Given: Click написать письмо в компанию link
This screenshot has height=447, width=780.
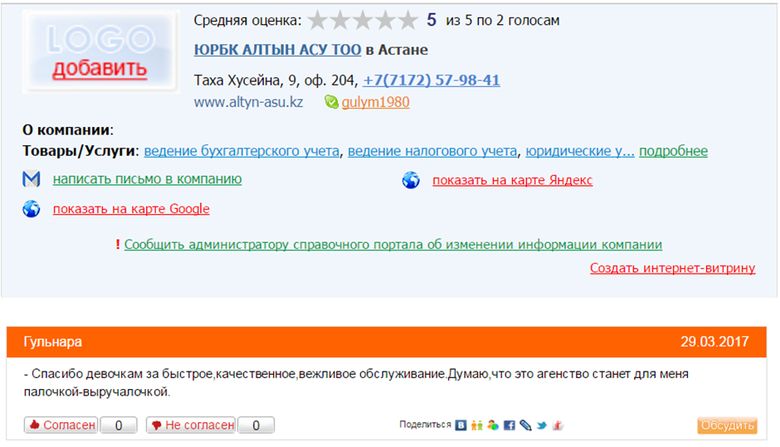Looking at the screenshot, I should 147,179.
